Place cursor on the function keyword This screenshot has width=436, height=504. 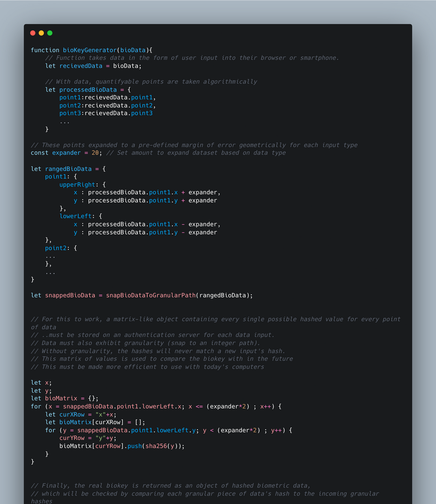tap(45, 50)
